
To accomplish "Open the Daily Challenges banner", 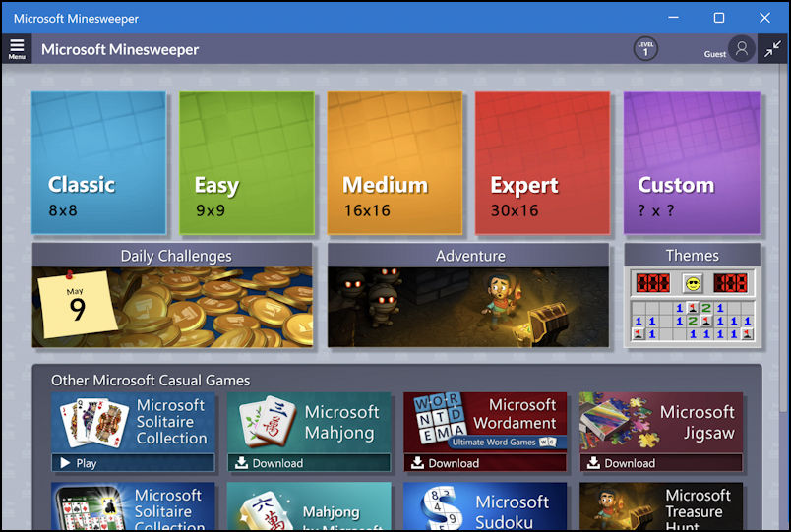I will coord(172,295).
